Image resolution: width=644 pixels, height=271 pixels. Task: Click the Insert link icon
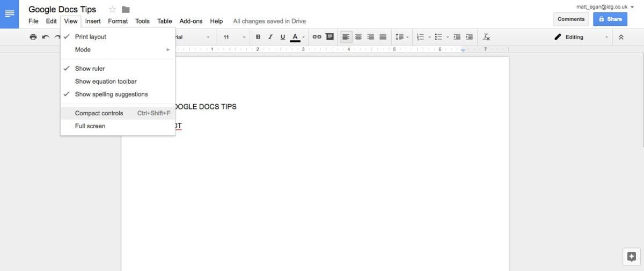[x=317, y=37]
